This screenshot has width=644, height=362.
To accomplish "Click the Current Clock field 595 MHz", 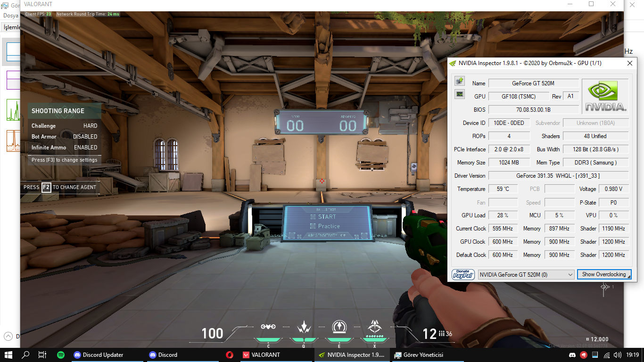I will (x=503, y=229).
